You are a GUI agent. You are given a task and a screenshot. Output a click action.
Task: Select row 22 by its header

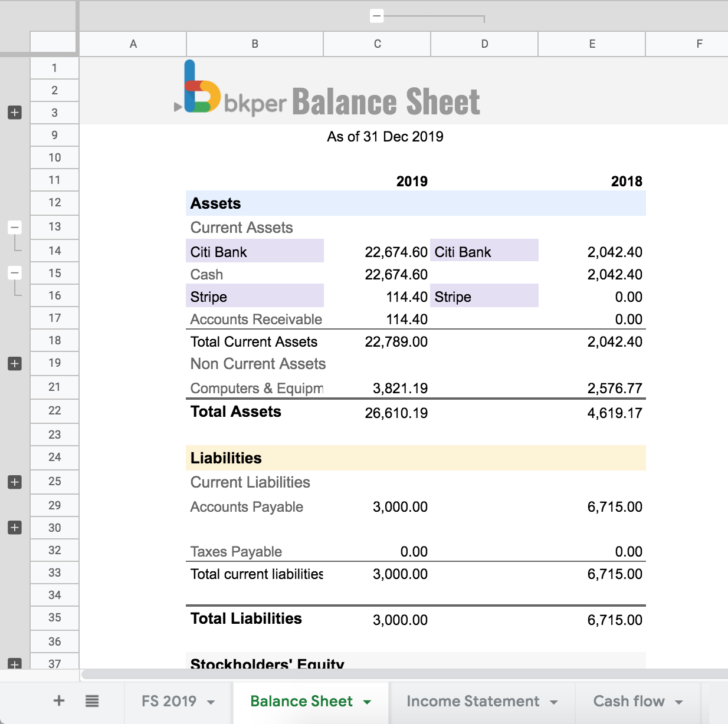click(54, 411)
